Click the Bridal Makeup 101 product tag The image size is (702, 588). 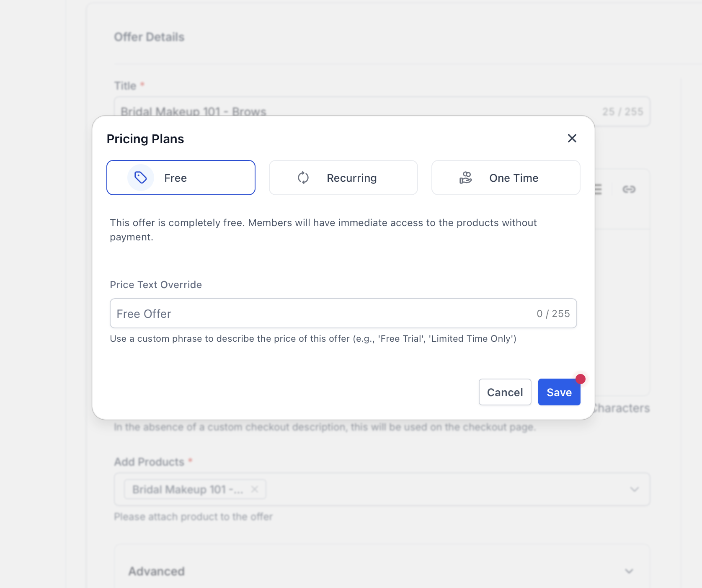point(187,489)
